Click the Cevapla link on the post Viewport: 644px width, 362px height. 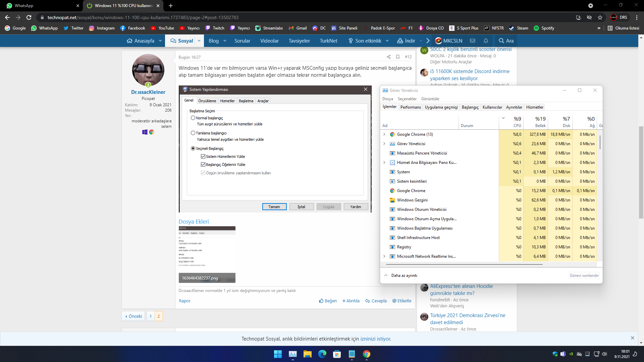click(376, 301)
